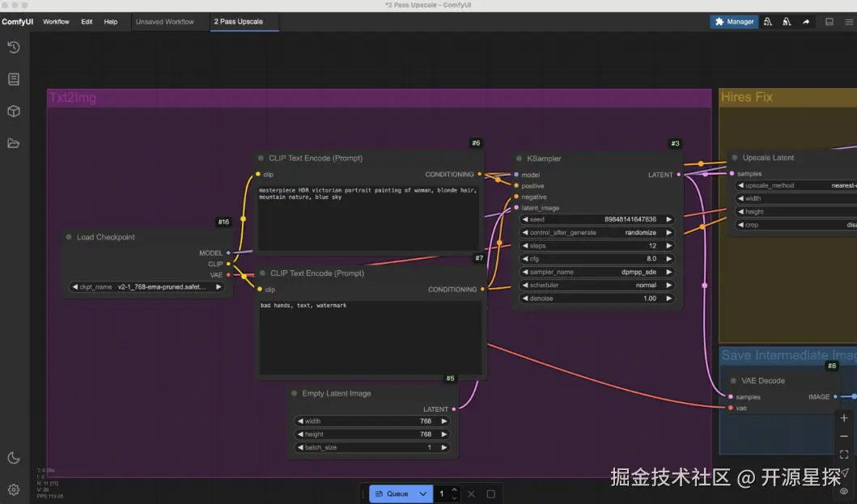Click the steps value 12 widget

(x=597, y=245)
